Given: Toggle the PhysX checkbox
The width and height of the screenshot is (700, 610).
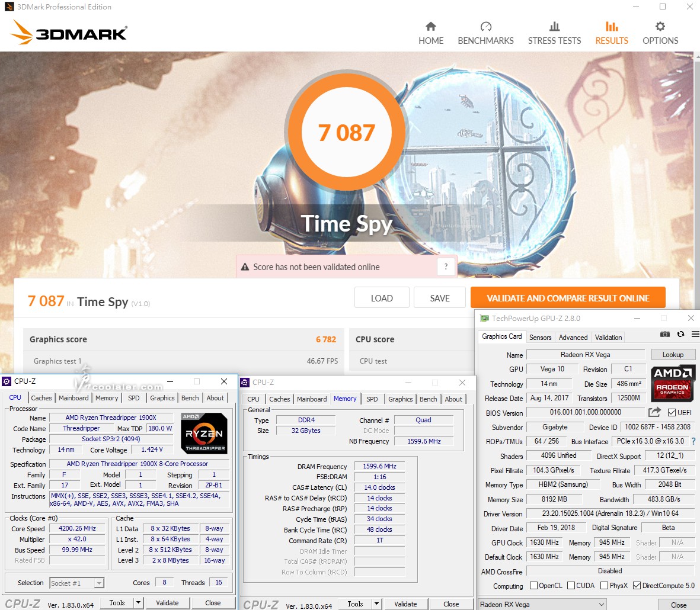Looking at the screenshot, I should (605, 586).
